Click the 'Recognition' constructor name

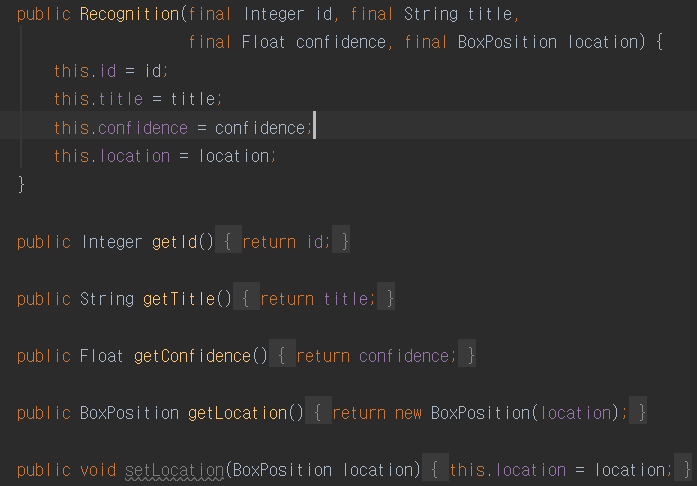(x=129, y=14)
